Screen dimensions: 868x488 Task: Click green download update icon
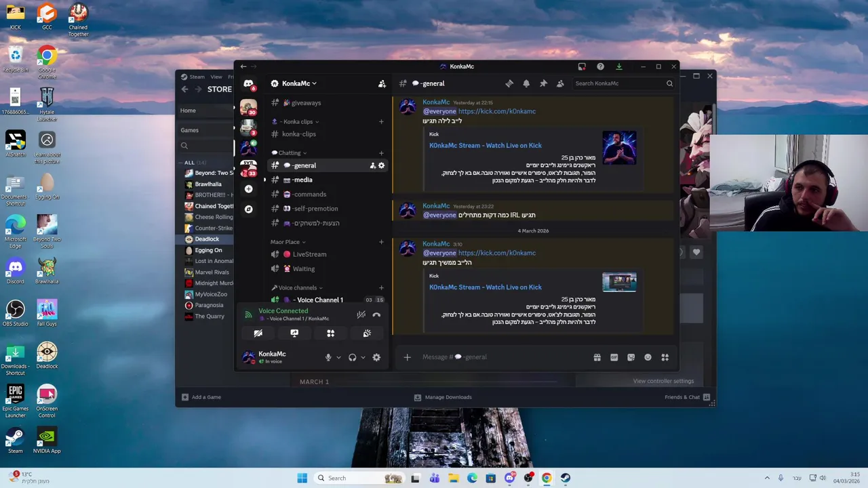click(x=618, y=66)
